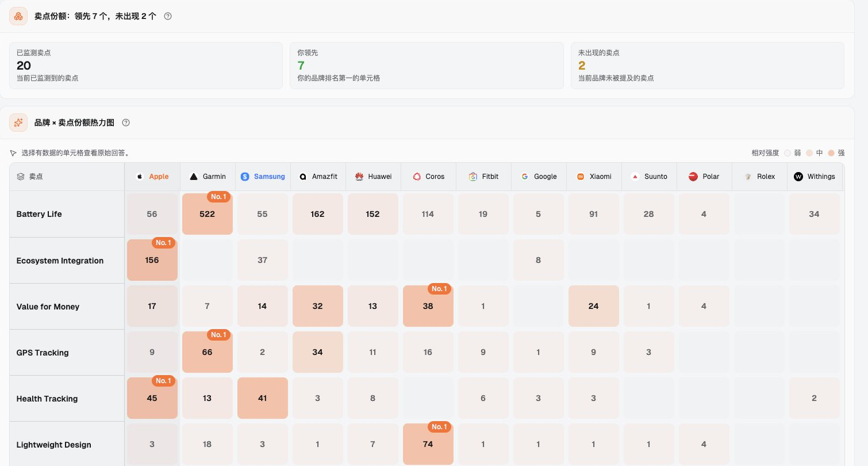This screenshot has width=868, height=466.
Task: Open Garmin Lightweight Design cell 18
Action: pos(208,444)
